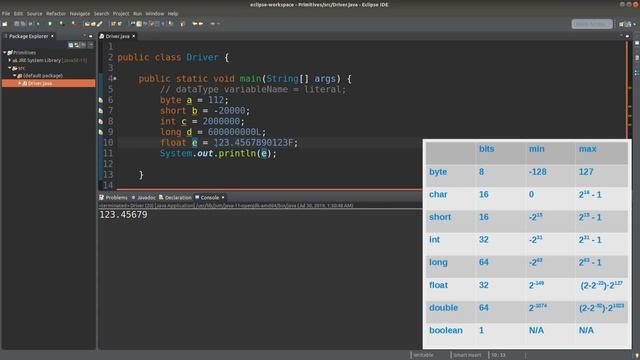
Task: Click warning marker on line 9
Action: [x=101, y=132]
